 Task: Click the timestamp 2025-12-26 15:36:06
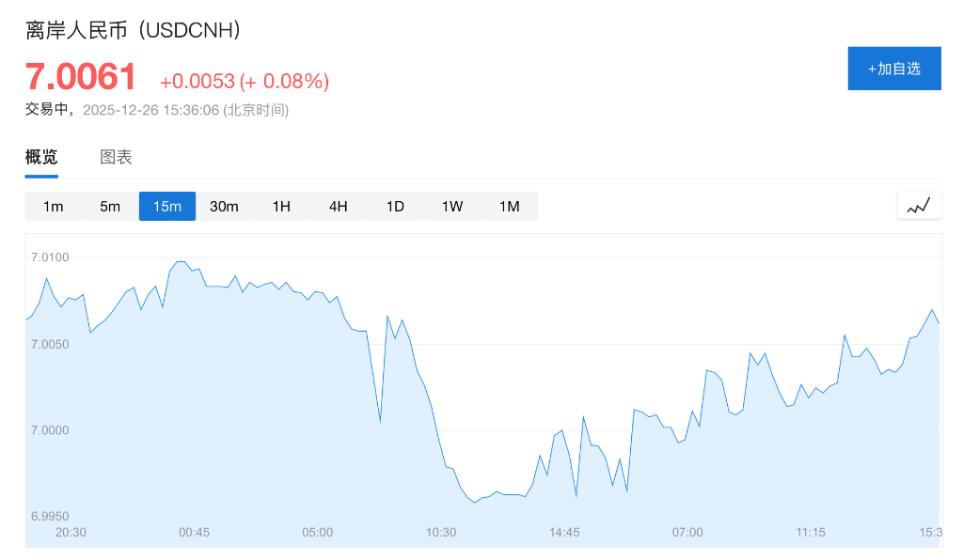coord(150,110)
